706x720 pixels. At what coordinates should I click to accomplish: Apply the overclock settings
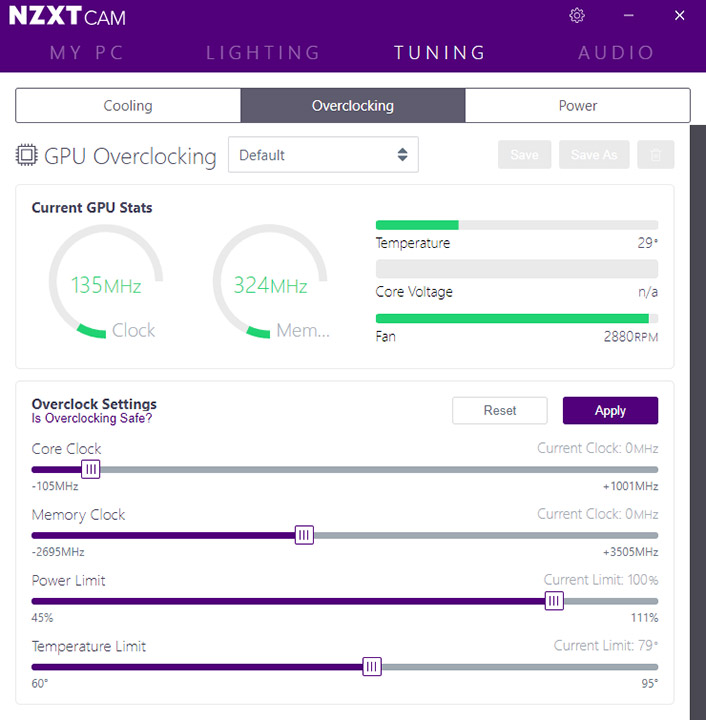click(x=610, y=411)
